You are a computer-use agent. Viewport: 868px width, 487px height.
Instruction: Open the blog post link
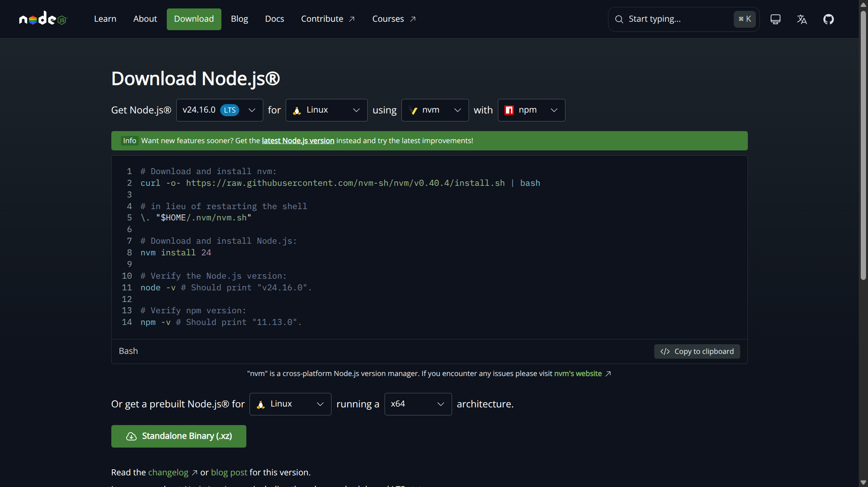point(229,473)
